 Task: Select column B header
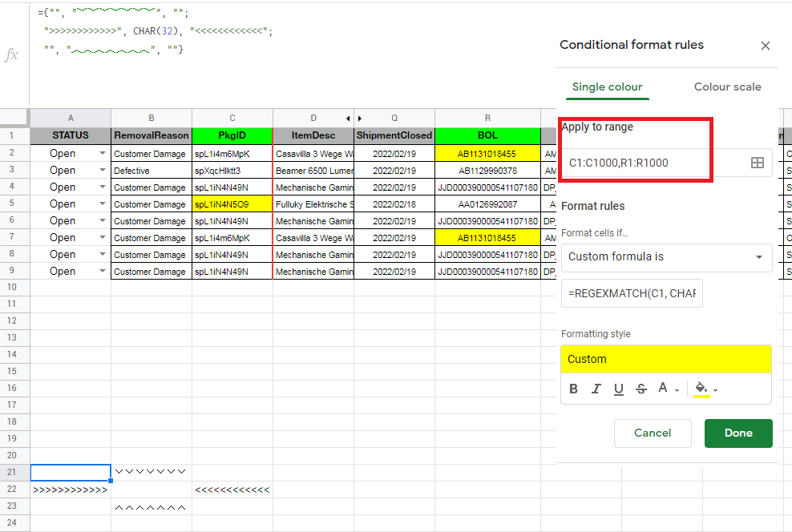coord(152,118)
